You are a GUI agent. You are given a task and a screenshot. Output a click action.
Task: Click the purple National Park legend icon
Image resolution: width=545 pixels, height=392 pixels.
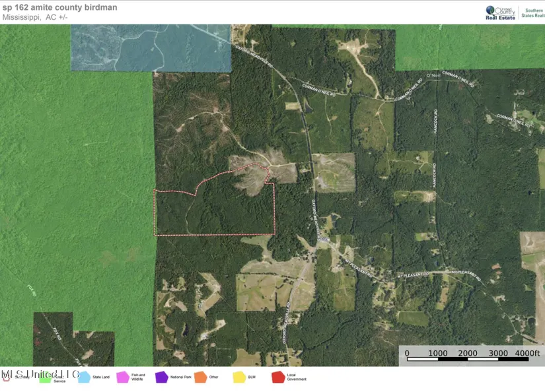tap(161, 377)
